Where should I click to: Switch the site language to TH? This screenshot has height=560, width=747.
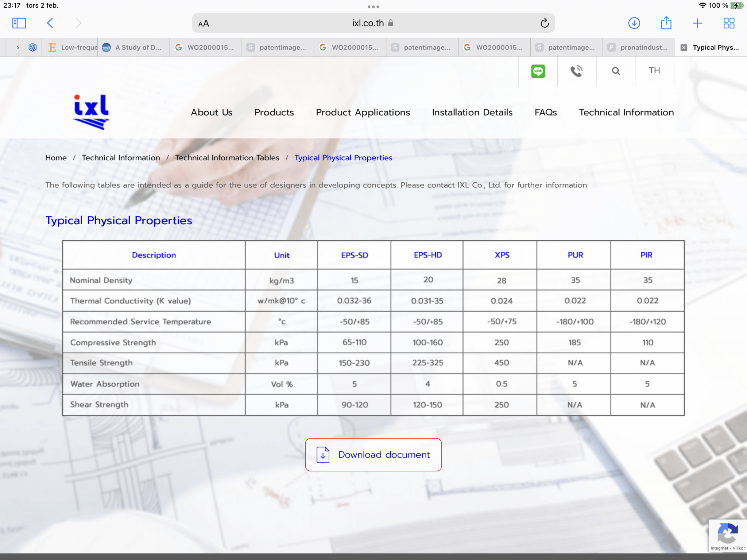654,71
